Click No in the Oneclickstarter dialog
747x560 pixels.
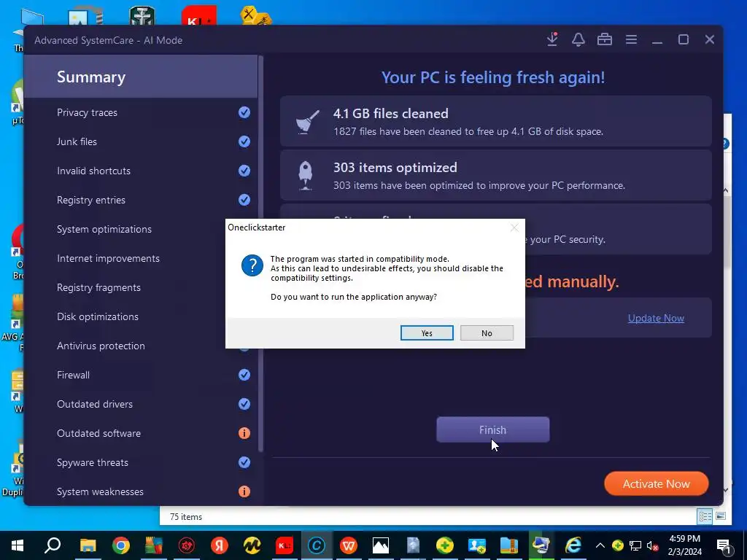click(487, 332)
